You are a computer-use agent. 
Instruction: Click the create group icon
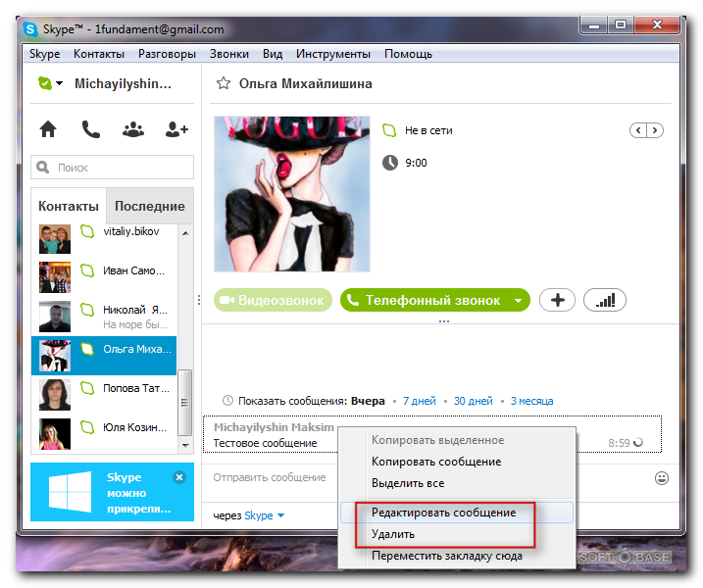tap(133, 128)
